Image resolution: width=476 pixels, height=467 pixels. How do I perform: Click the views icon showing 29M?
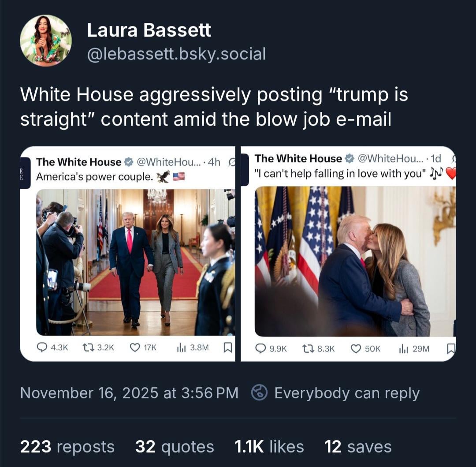403,348
